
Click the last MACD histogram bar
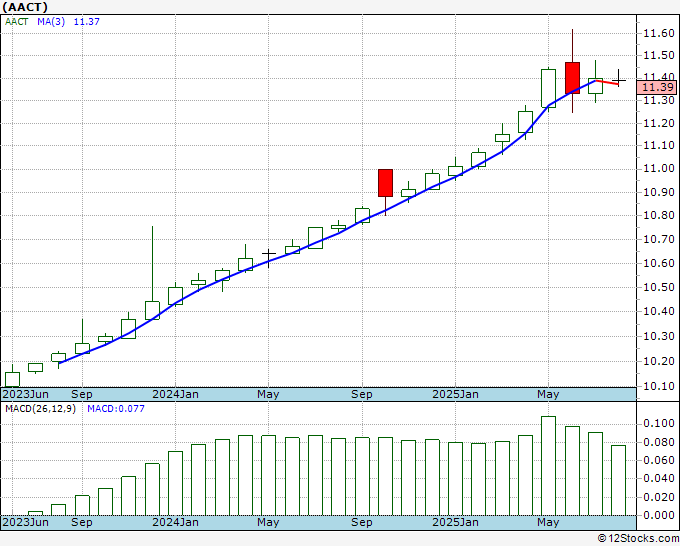click(x=618, y=480)
